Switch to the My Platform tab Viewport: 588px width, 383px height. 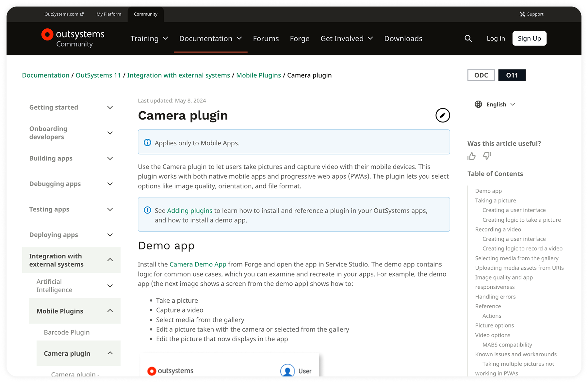(x=109, y=14)
